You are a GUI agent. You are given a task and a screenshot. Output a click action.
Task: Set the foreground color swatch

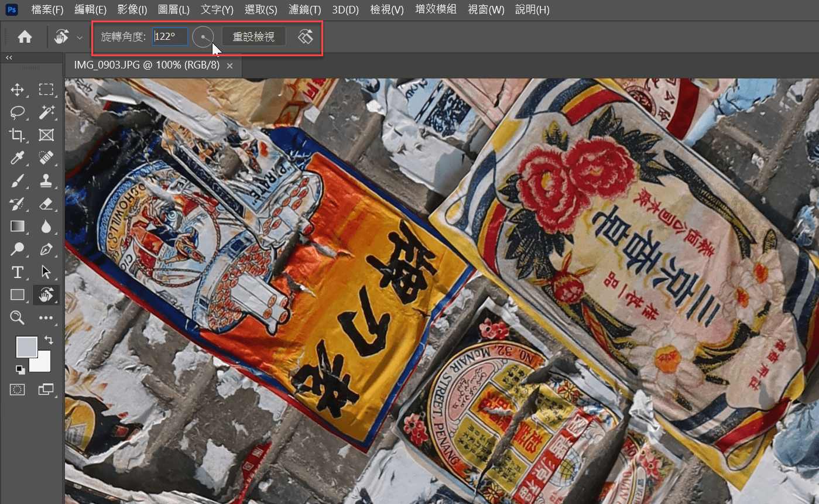[x=27, y=347]
